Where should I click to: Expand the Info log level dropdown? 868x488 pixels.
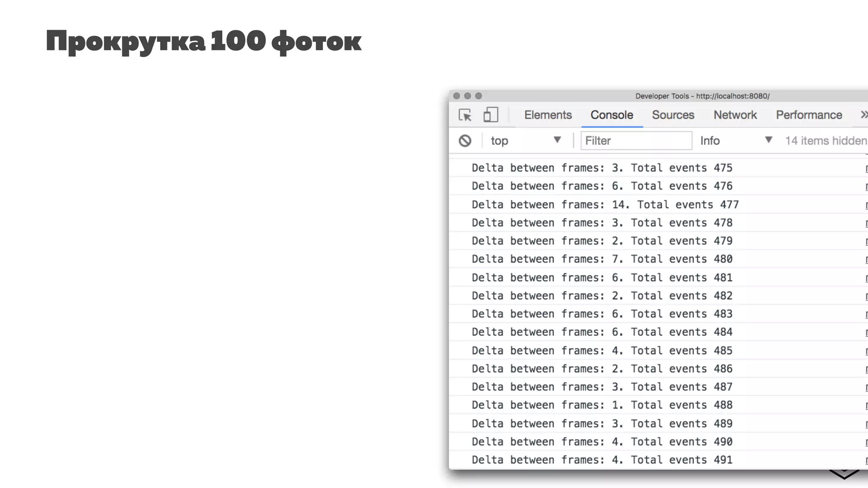[x=736, y=141]
